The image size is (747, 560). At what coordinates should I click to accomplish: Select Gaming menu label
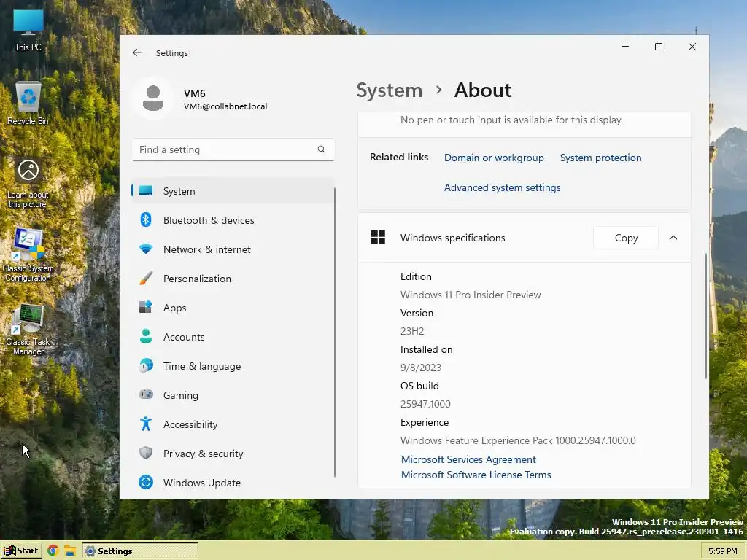181,395
